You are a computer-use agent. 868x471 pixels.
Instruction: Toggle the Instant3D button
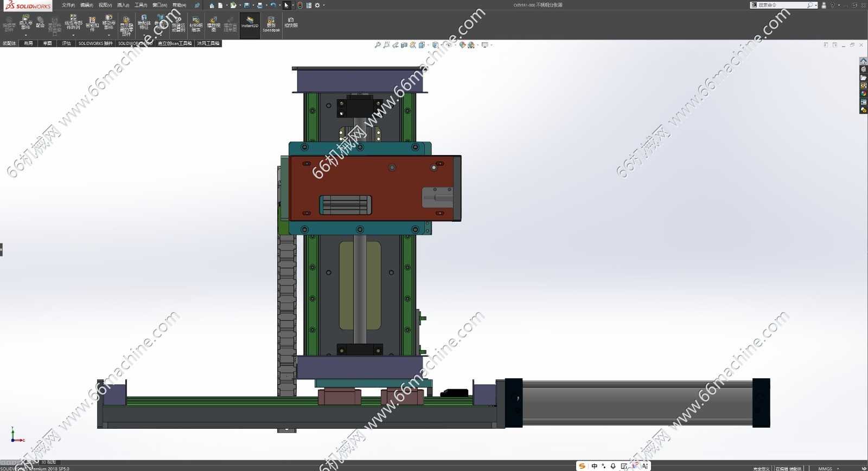250,23
